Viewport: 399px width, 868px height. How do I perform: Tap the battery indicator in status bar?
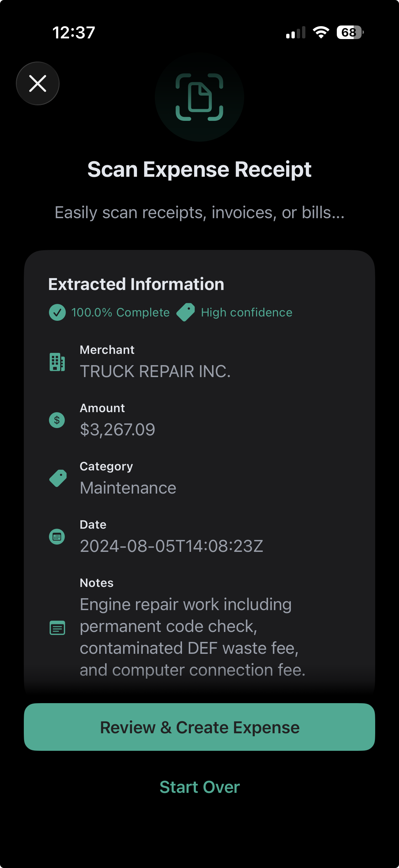pos(349,32)
